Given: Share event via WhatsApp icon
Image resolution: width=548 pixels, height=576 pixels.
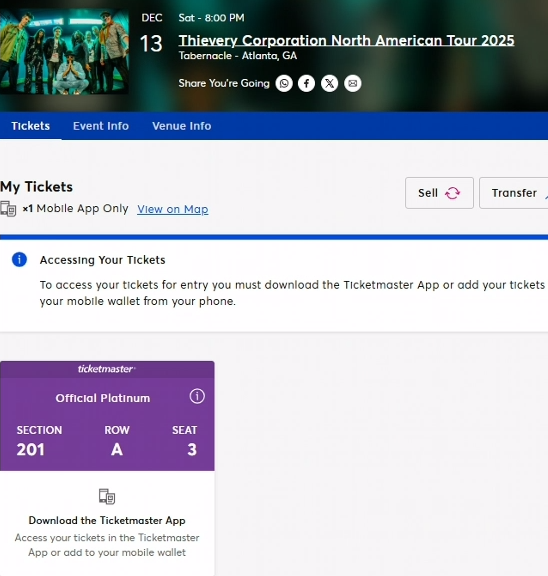Looking at the screenshot, I should (x=284, y=83).
